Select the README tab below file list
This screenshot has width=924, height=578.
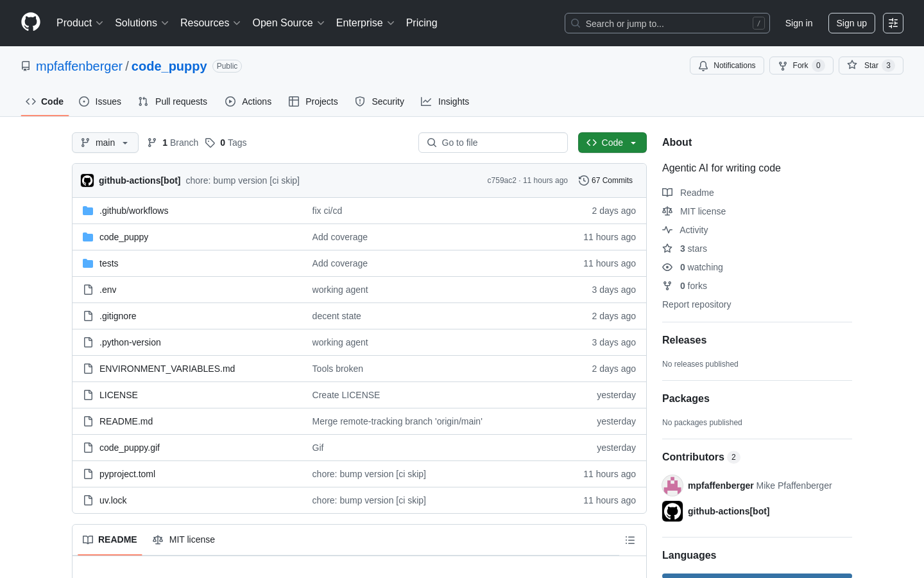110,540
